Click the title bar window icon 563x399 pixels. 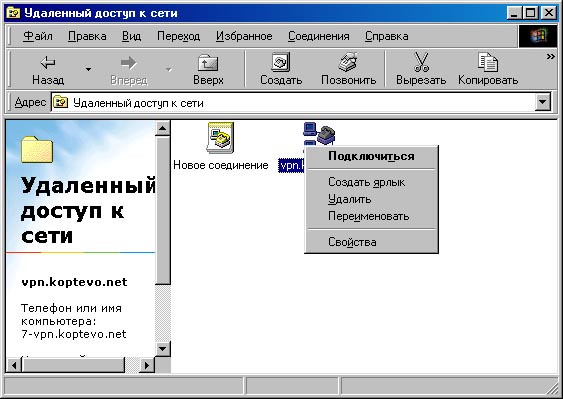coord(14,13)
